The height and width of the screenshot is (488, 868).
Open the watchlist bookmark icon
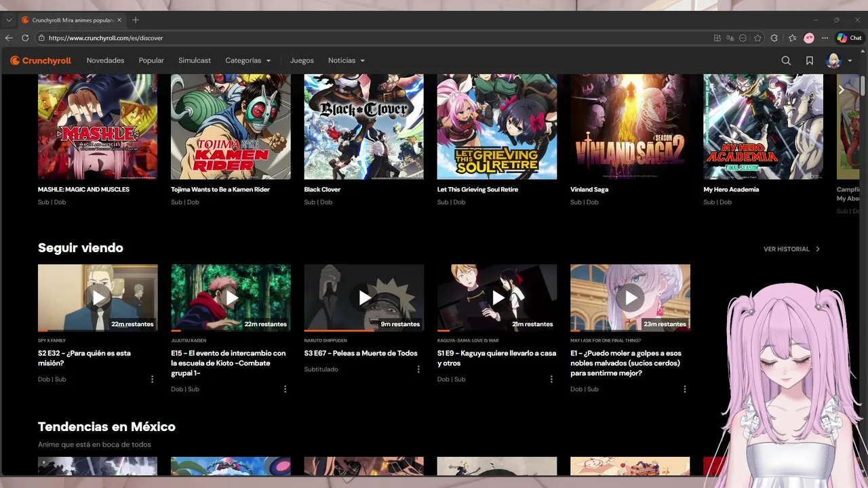click(x=810, y=60)
